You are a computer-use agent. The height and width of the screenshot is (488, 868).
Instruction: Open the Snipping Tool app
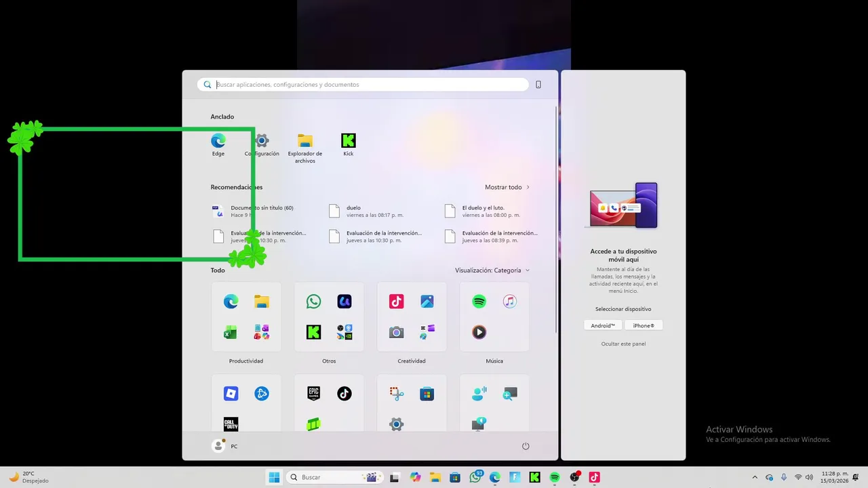396,394
